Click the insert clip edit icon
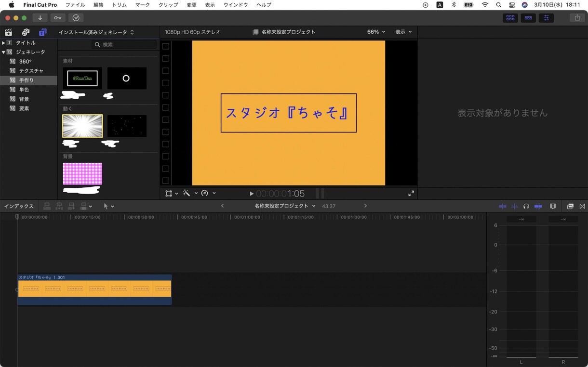This screenshot has height=367, width=588. pyautogui.click(x=59, y=206)
